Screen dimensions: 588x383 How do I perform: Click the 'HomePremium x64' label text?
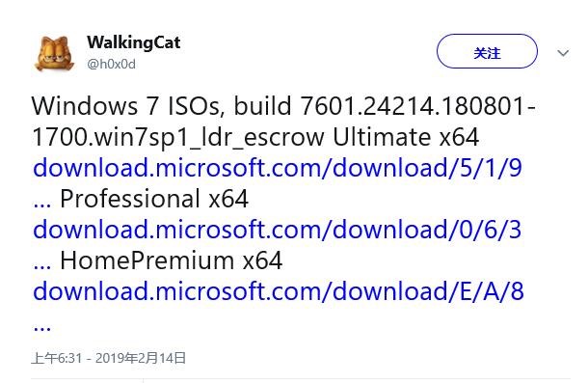171,260
